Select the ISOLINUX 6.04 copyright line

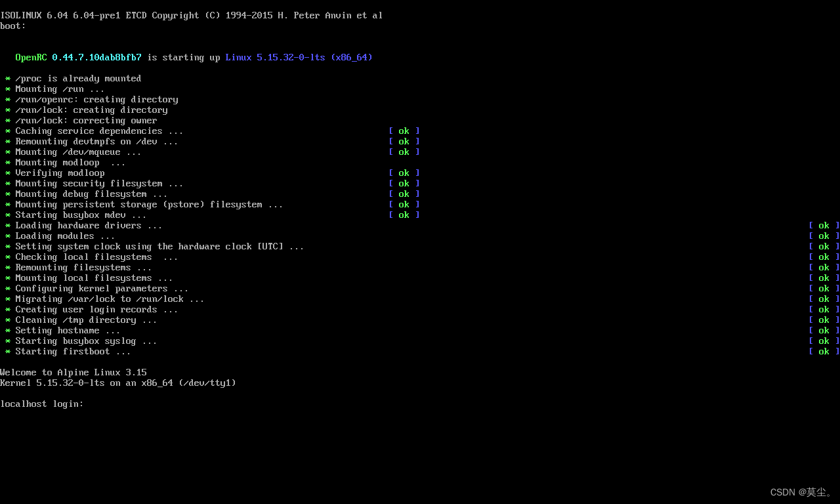coord(192,15)
